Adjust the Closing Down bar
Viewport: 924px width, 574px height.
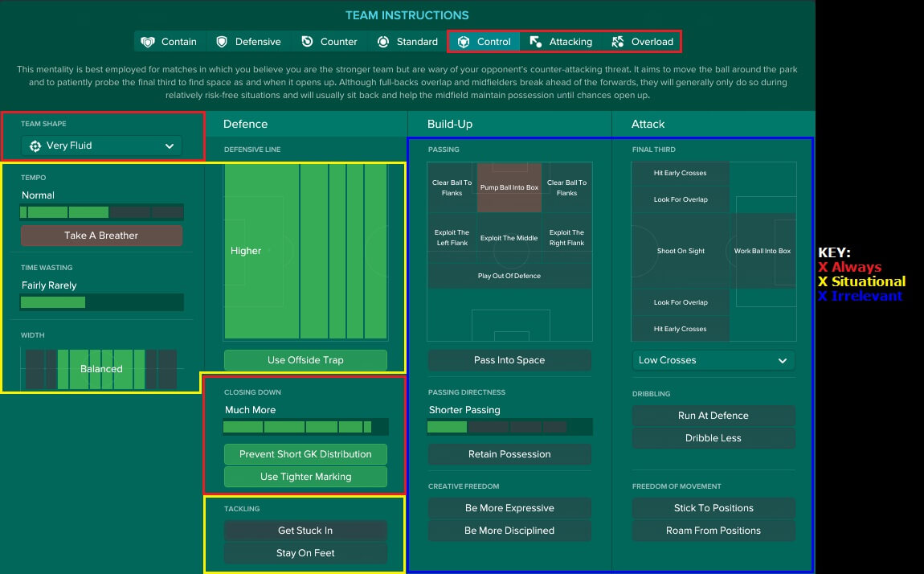(x=305, y=427)
